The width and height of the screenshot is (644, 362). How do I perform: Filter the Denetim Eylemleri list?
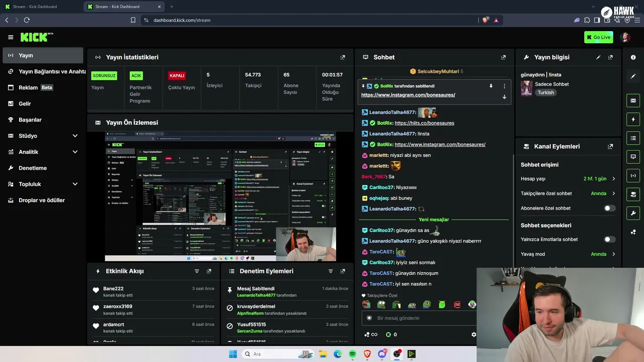331,271
